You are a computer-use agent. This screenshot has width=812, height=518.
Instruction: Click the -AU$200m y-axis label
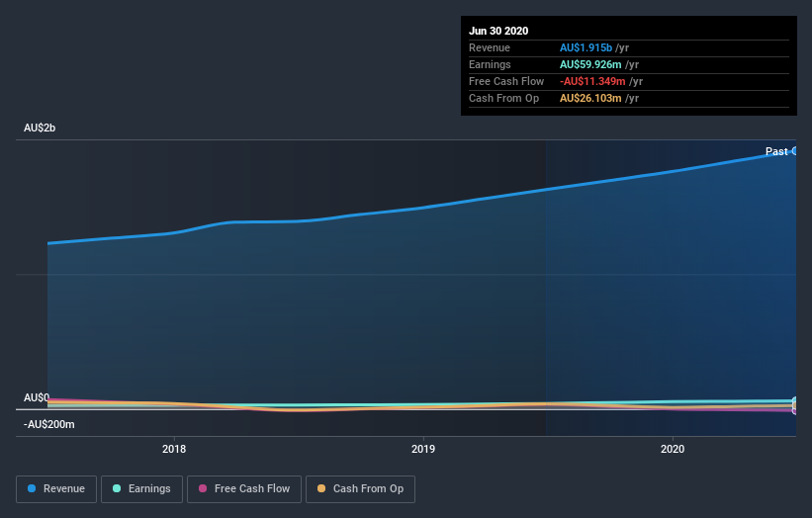coord(49,424)
